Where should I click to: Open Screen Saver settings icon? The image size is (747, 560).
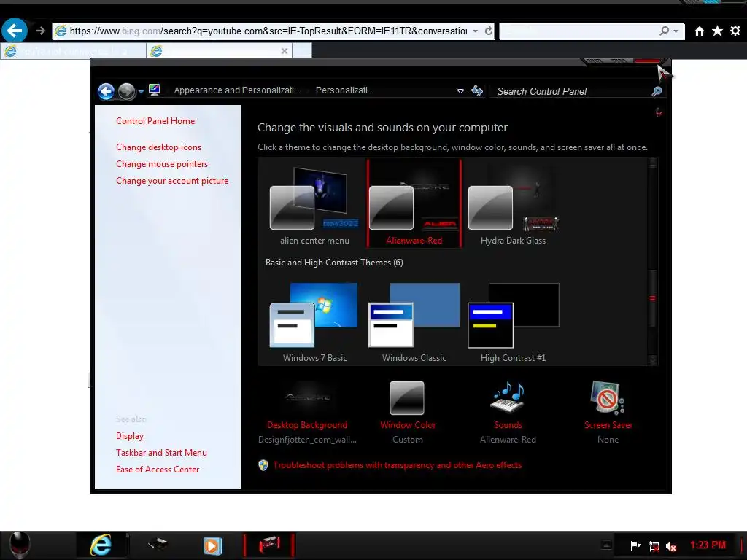click(x=608, y=397)
